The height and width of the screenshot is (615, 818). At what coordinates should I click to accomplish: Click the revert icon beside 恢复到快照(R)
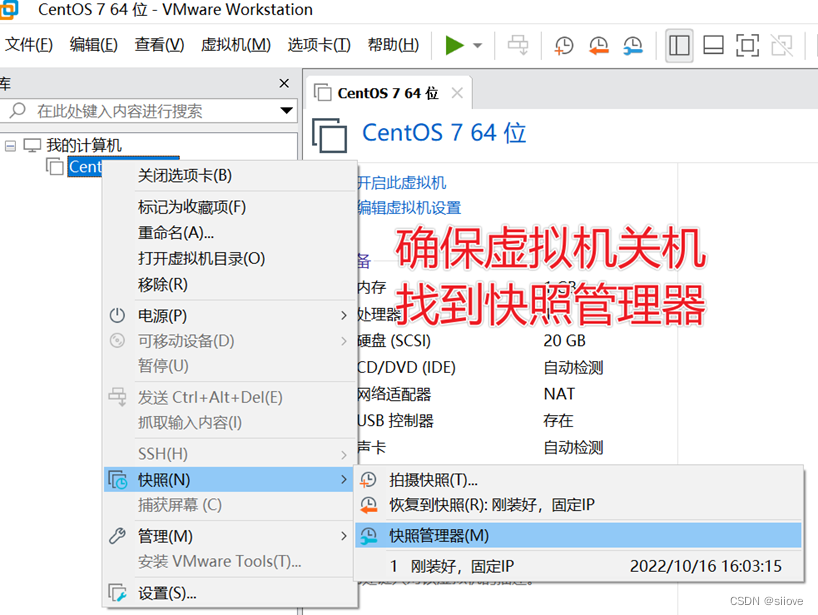pyautogui.click(x=368, y=505)
